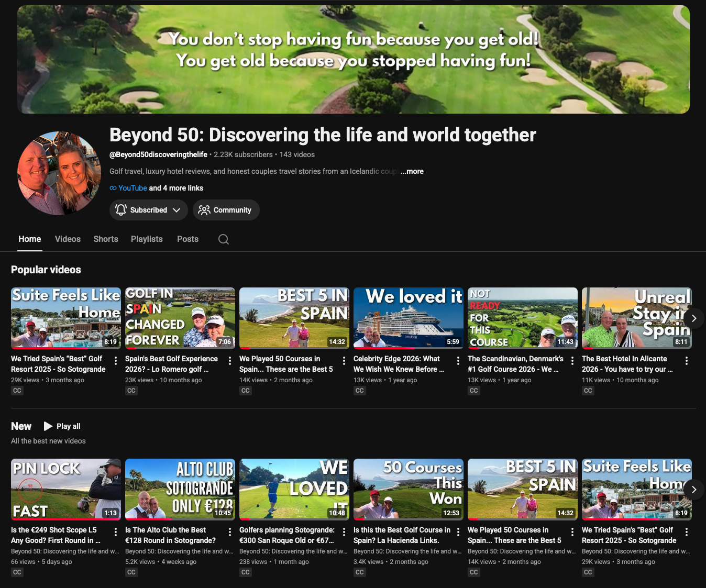This screenshot has height=588, width=706.
Task: Follow the YouTube link under channel description
Action: (133, 188)
